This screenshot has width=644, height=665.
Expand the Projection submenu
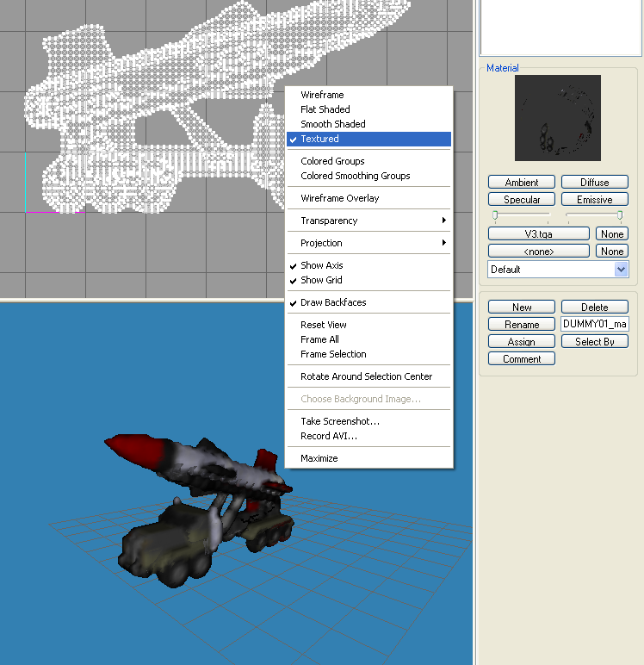(x=368, y=243)
